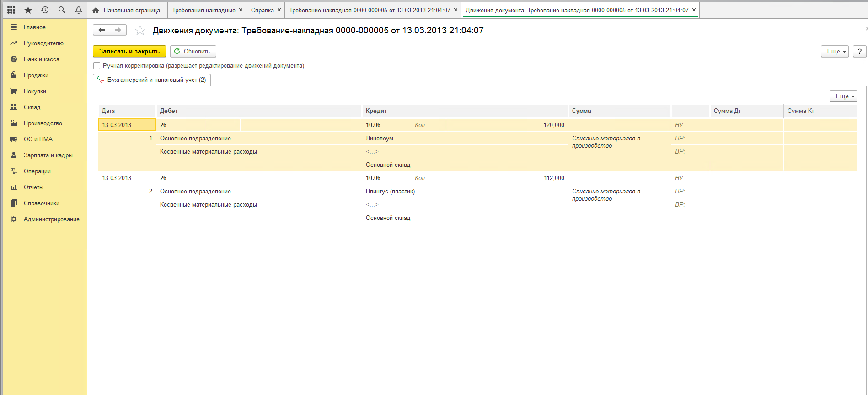The height and width of the screenshot is (395, 868).
Task: Select Бухгалтерский и налоговый учет (2) tab
Action: click(152, 80)
